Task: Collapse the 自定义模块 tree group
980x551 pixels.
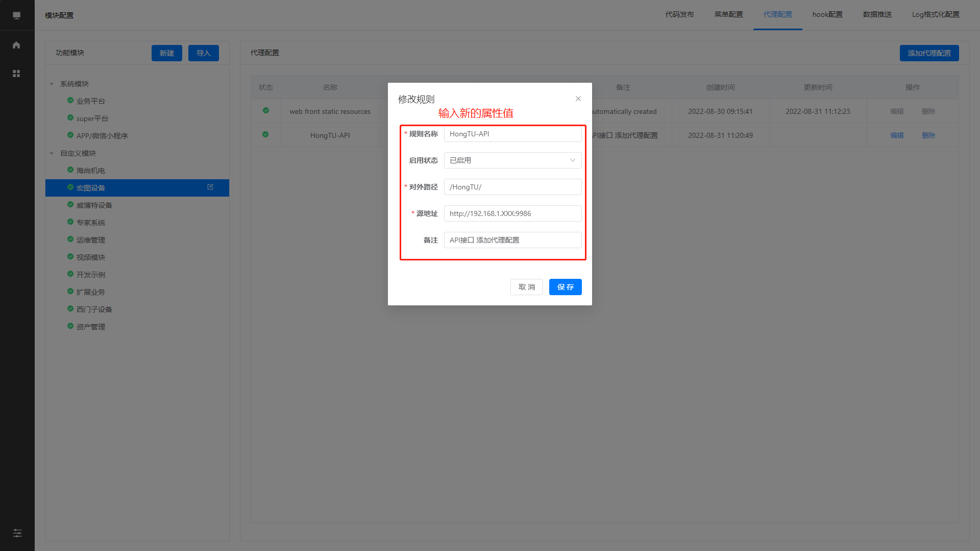Action: [x=52, y=153]
